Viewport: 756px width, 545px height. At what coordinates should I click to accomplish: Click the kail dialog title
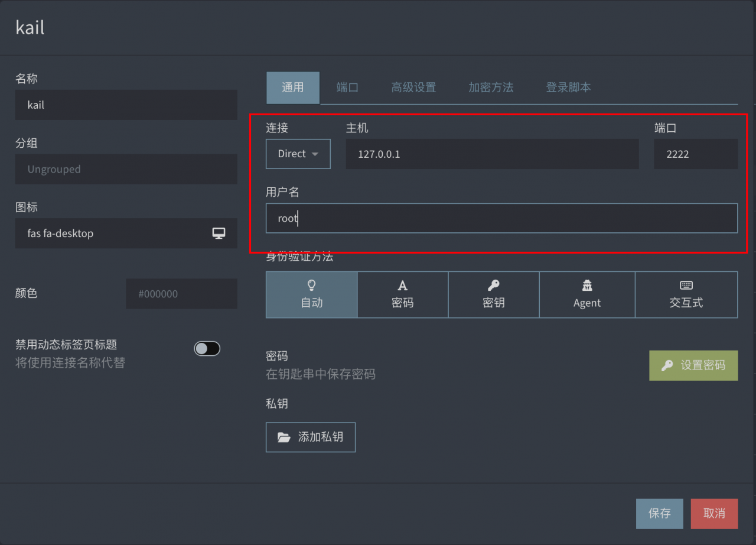[x=30, y=28]
